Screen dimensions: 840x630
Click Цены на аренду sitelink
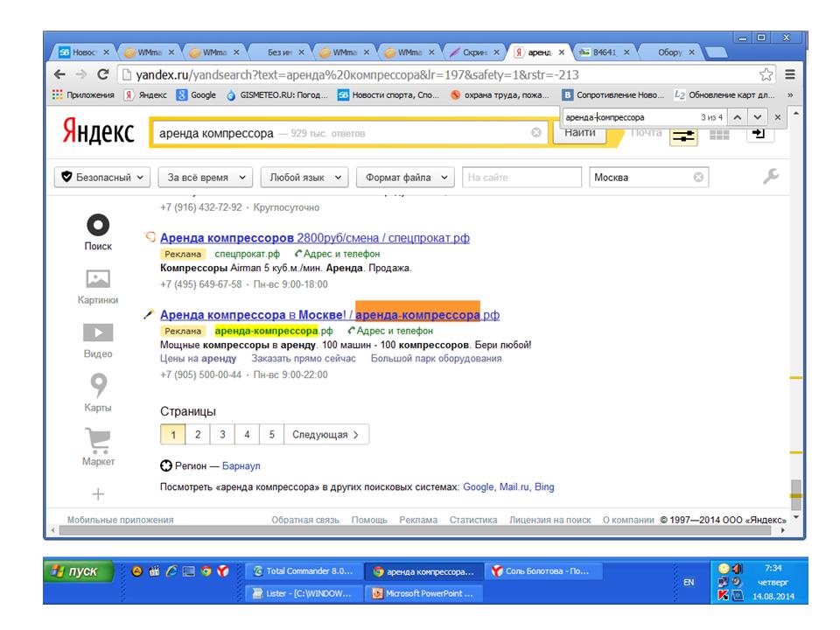(x=199, y=359)
